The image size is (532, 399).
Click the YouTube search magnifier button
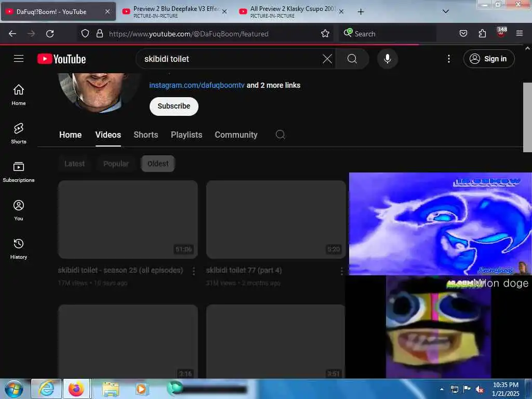pyautogui.click(x=352, y=59)
